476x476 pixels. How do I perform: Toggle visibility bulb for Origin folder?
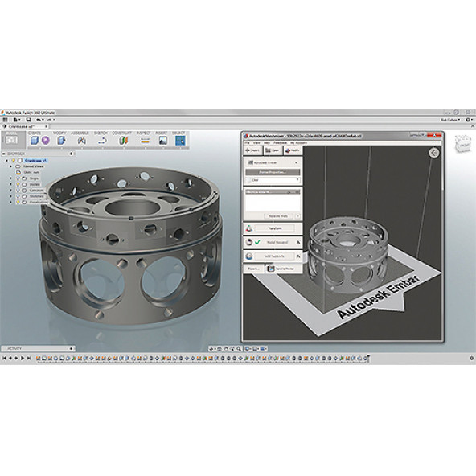(18, 178)
